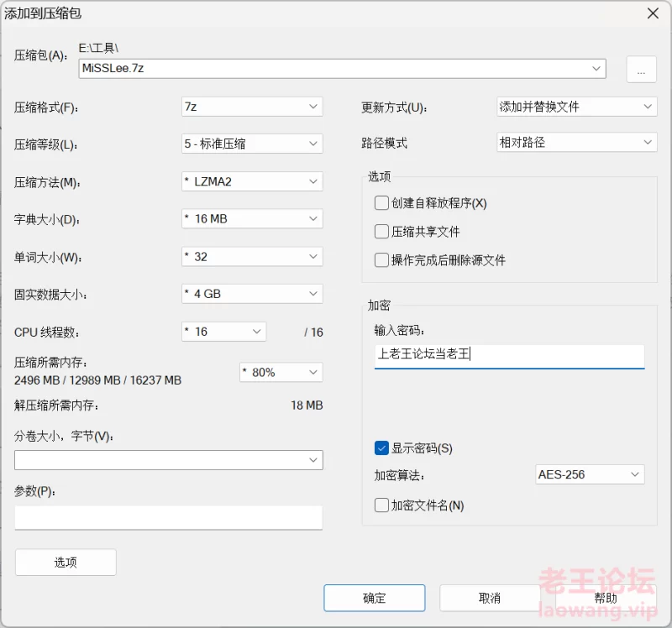Click the 确定 button
Screen dimensions: 672x628
[374, 598]
